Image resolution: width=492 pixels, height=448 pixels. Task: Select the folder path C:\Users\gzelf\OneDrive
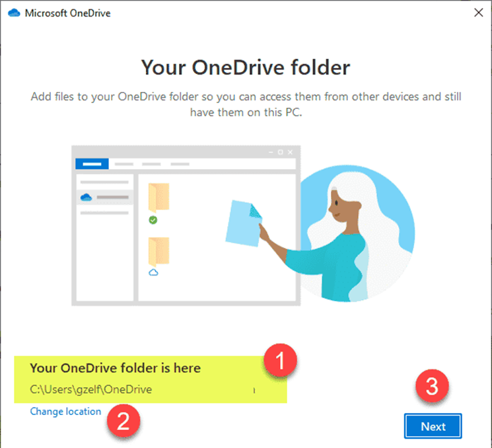coord(91,389)
